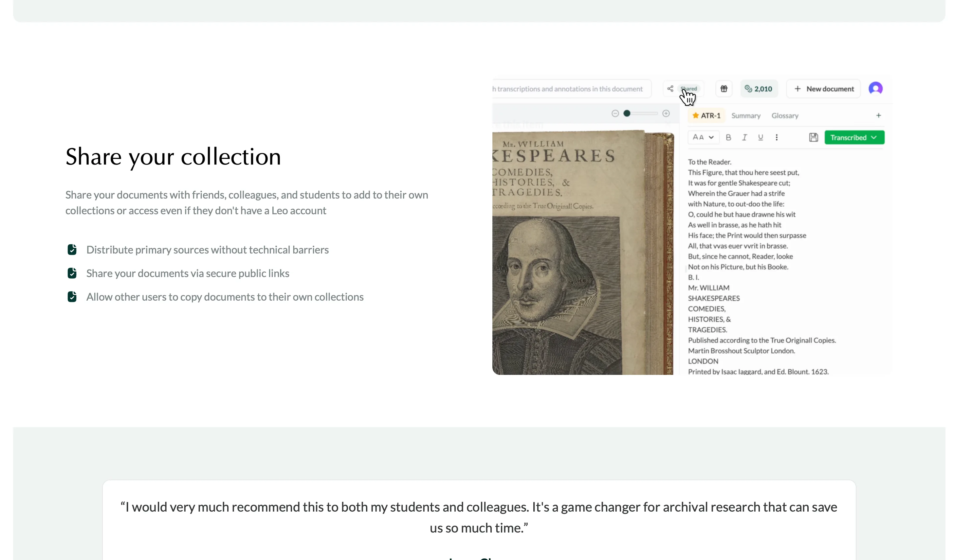Click "Published according to the True Originall Copies."

tap(762, 340)
